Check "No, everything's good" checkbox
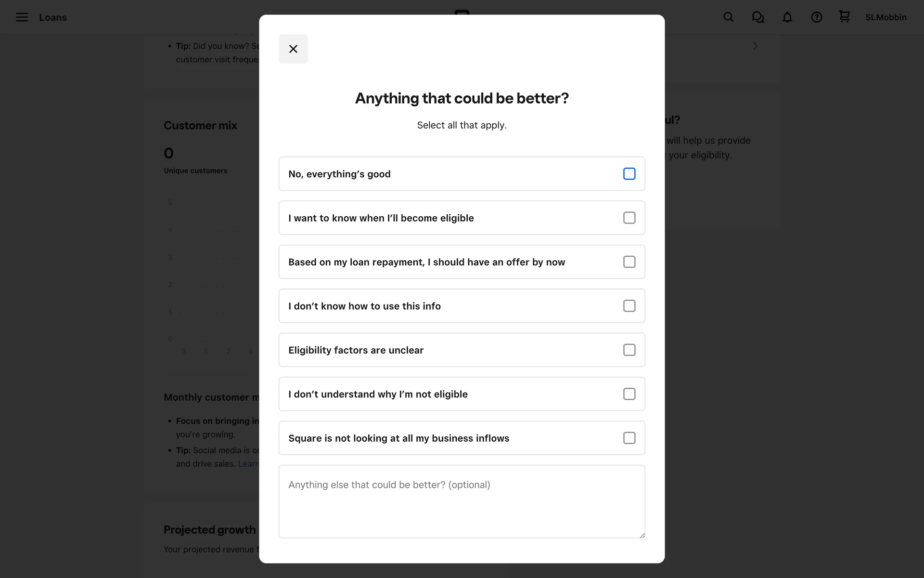This screenshot has height=578, width=924. tap(629, 174)
